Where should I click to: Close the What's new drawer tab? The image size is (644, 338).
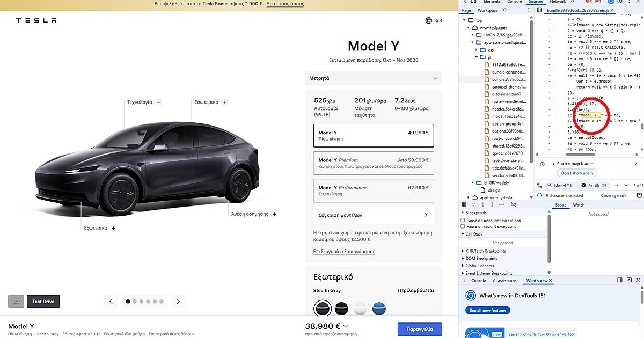point(550,281)
